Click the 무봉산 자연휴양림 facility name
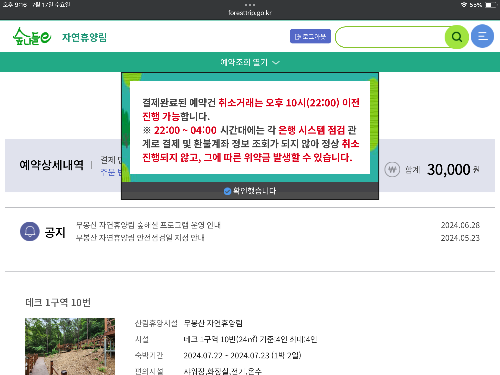 point(213,323)
